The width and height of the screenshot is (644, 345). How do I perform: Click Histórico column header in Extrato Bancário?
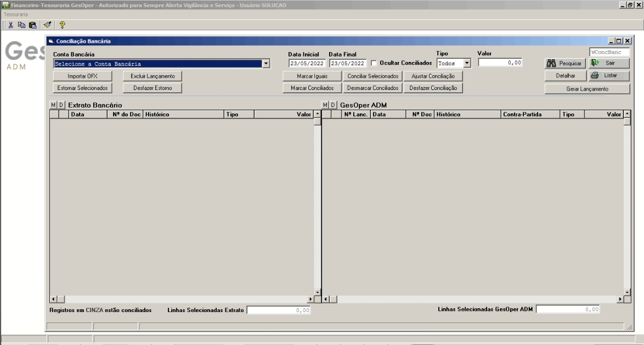(184, 114)
